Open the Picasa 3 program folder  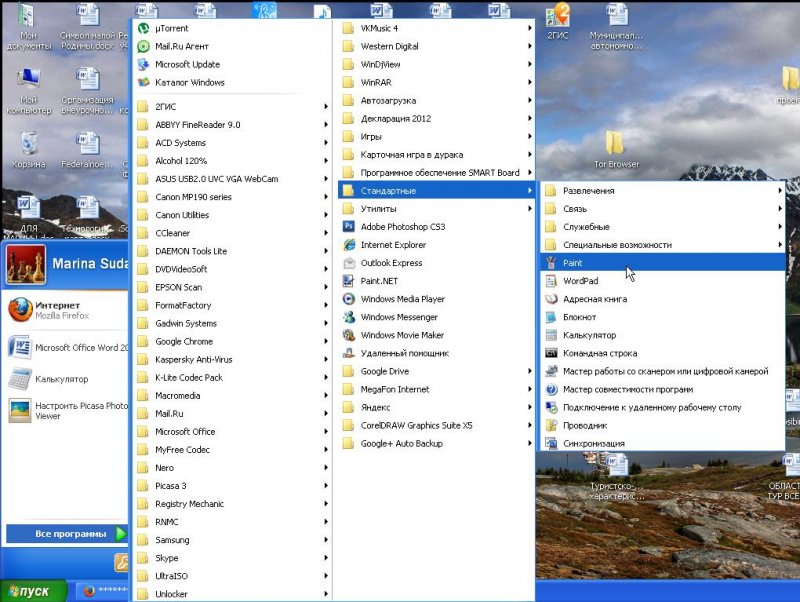point(232,486)
